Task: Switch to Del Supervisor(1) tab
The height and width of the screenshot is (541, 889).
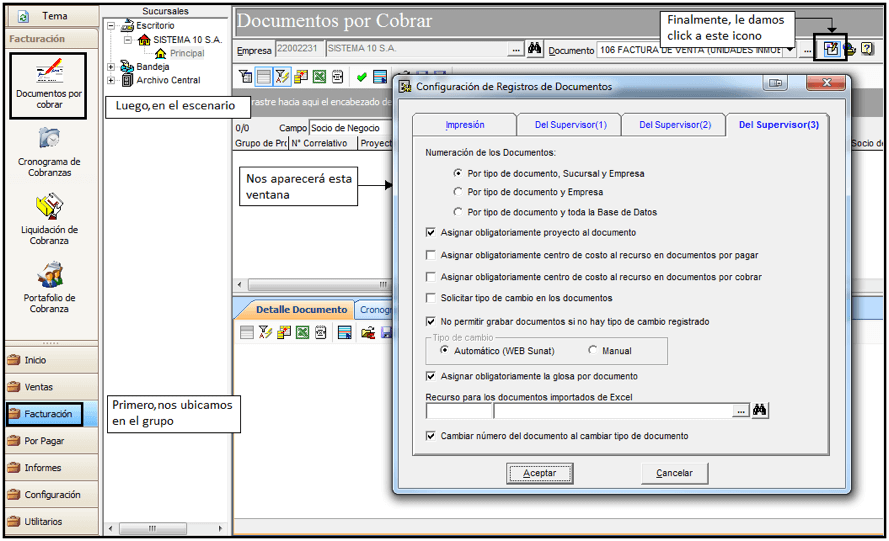Action: coord(570,125)
